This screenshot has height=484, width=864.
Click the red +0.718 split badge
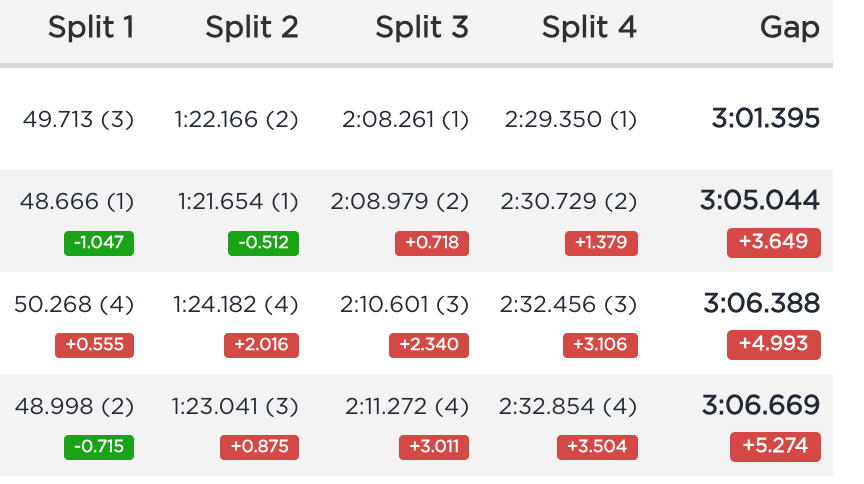click(x=432, y=243)
